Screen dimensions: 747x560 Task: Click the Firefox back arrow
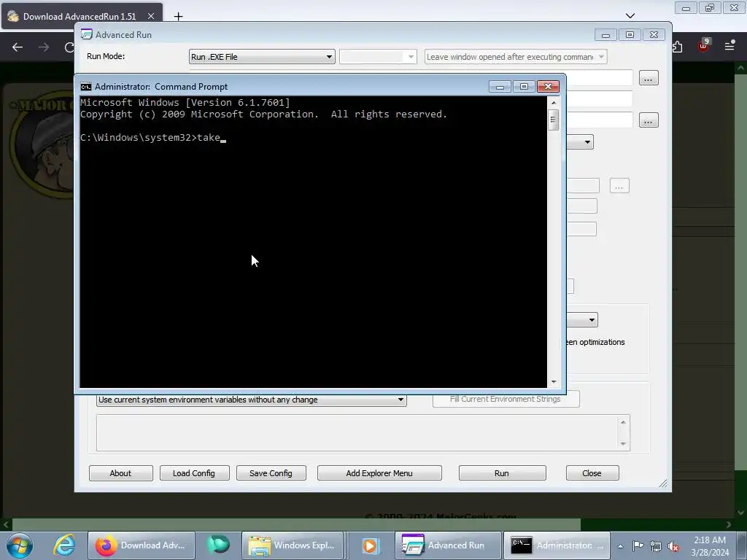click(18, 47)
